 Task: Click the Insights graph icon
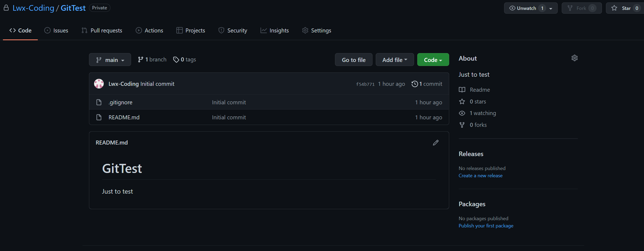tap(263, 30)
